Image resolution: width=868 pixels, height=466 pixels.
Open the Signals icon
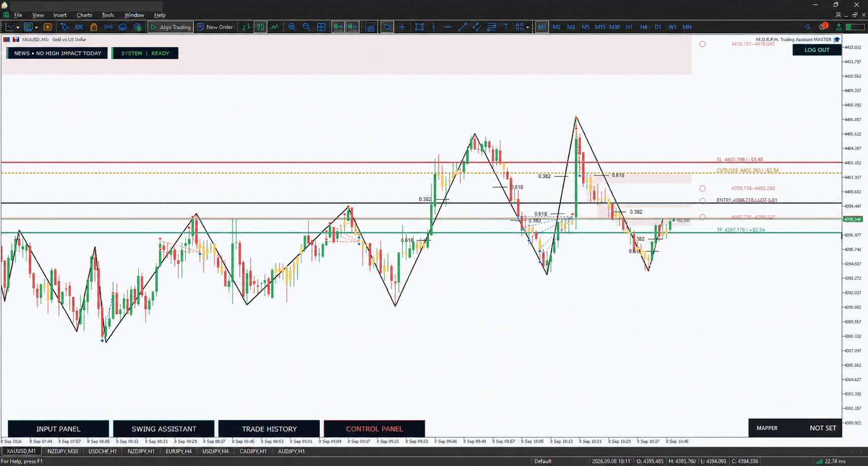(x=108, y=27)
